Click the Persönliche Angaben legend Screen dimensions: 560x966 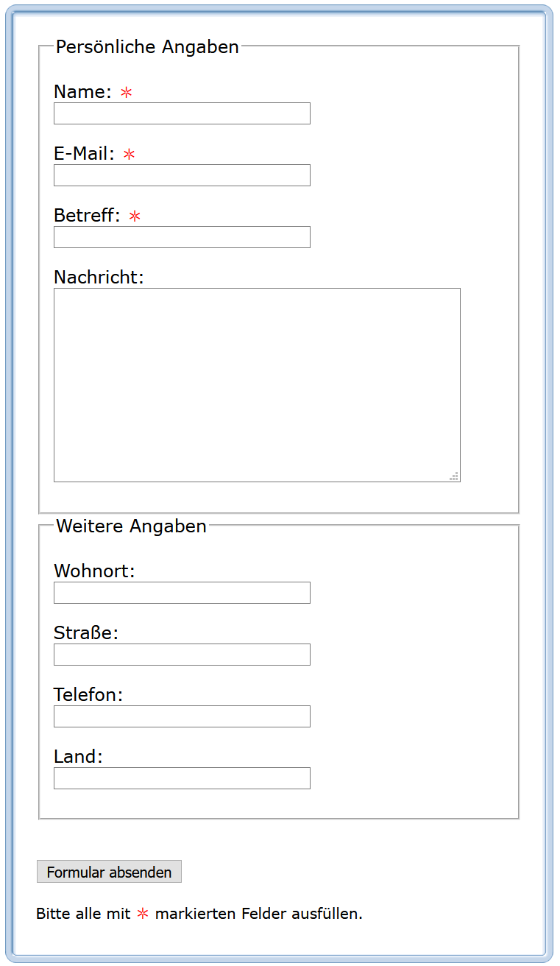pyautogui.click(x=147, y=47)
